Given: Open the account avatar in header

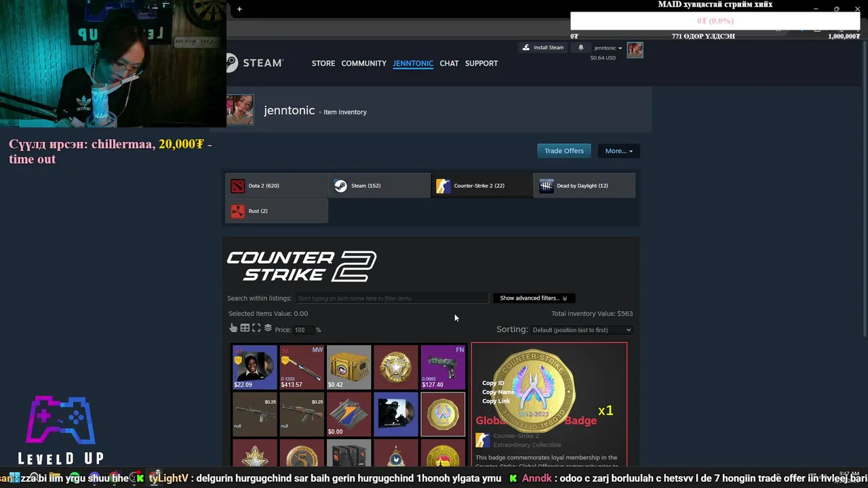Looking at the screenshot, I should (x=635, y=50).
